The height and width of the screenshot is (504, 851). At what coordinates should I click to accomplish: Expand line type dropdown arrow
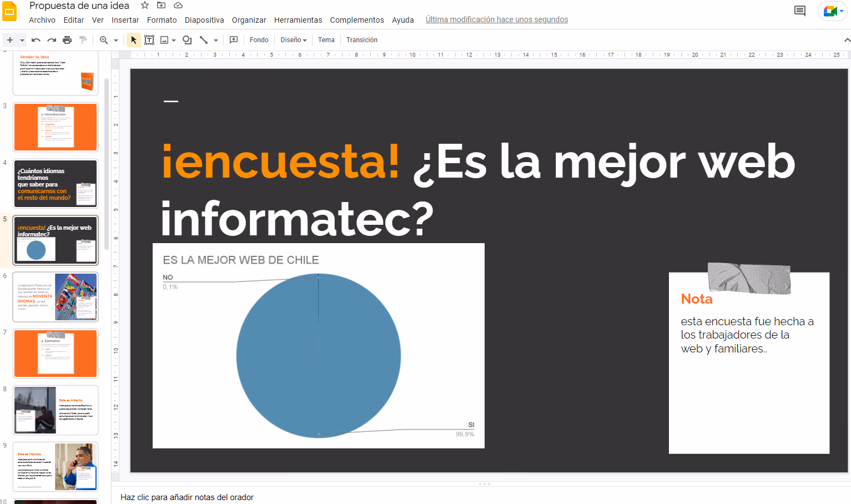coord(216,40)
